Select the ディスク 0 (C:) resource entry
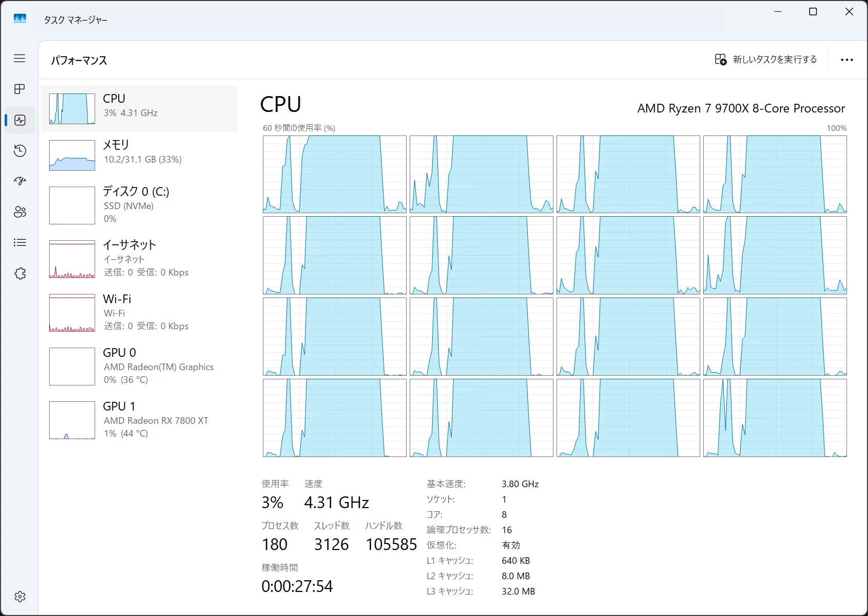The height and width of the screenshot is (616, 868). (x=140, y=205)
